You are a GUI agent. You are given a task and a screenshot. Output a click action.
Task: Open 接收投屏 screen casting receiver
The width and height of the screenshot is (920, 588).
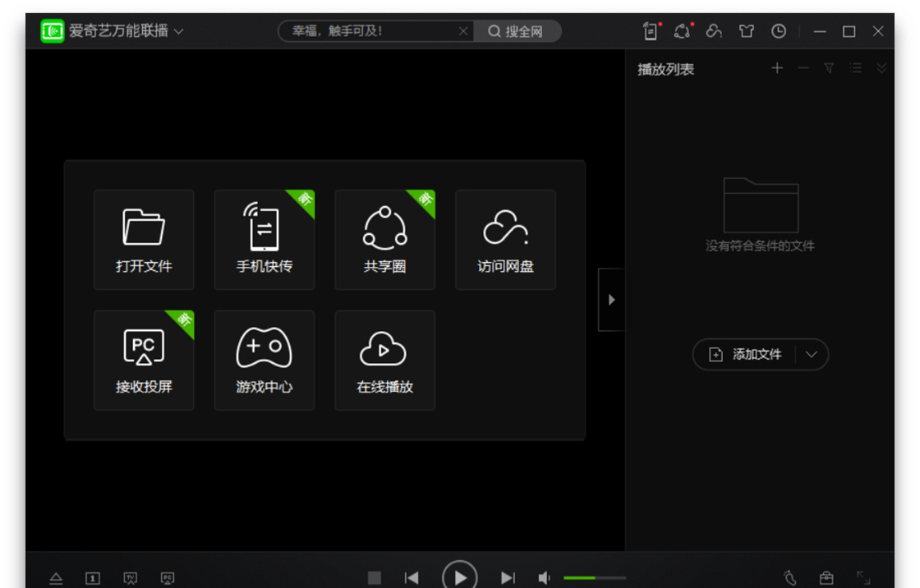[144, 360]
